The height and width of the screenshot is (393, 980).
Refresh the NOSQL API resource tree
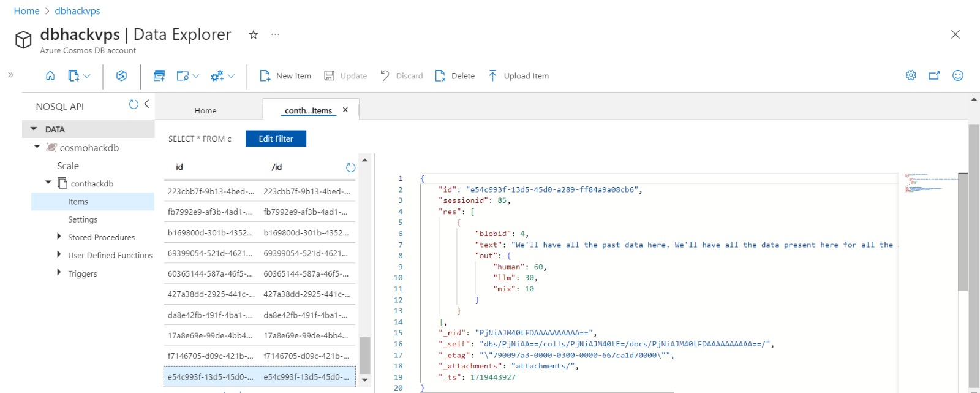[x=134, y=104]
